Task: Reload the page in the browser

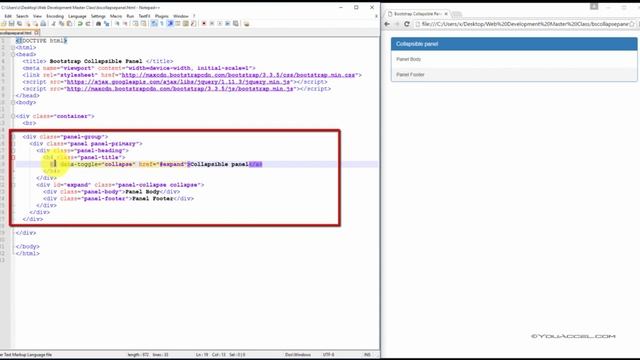Action: 407,24
